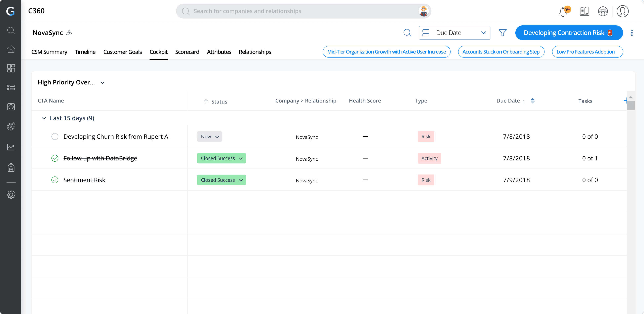Sort by Status using the up arrow
The height and width of the screenshot is (314, 644).
(x=206, y=102)
